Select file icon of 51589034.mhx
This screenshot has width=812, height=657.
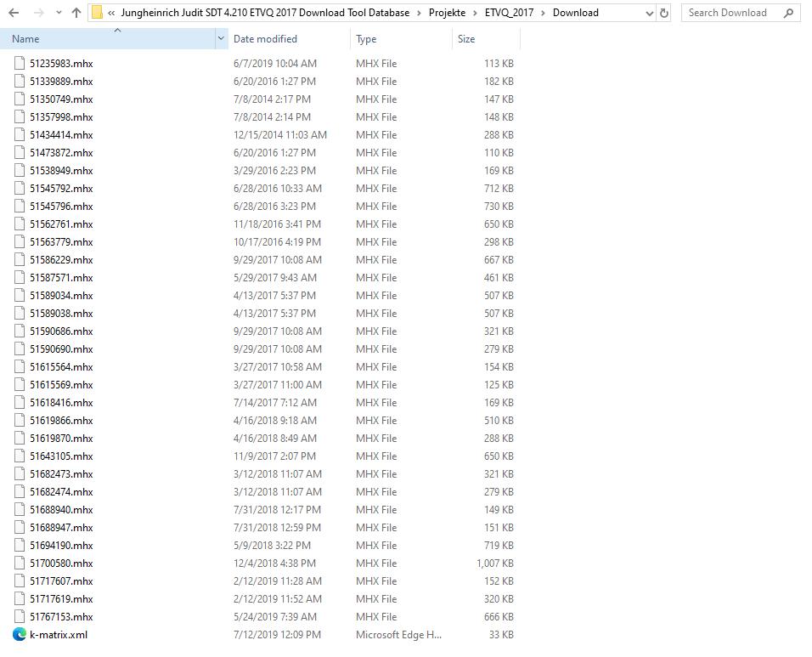point(20,295)
